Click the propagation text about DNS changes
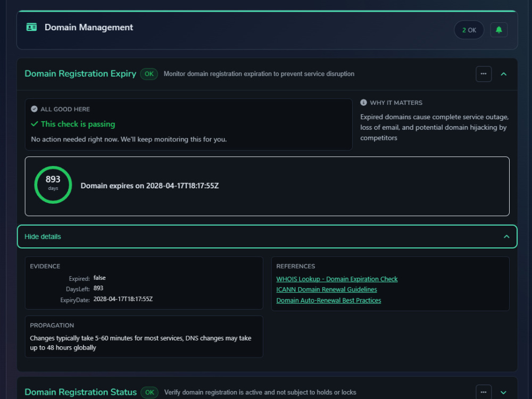 tap(140, 343)
